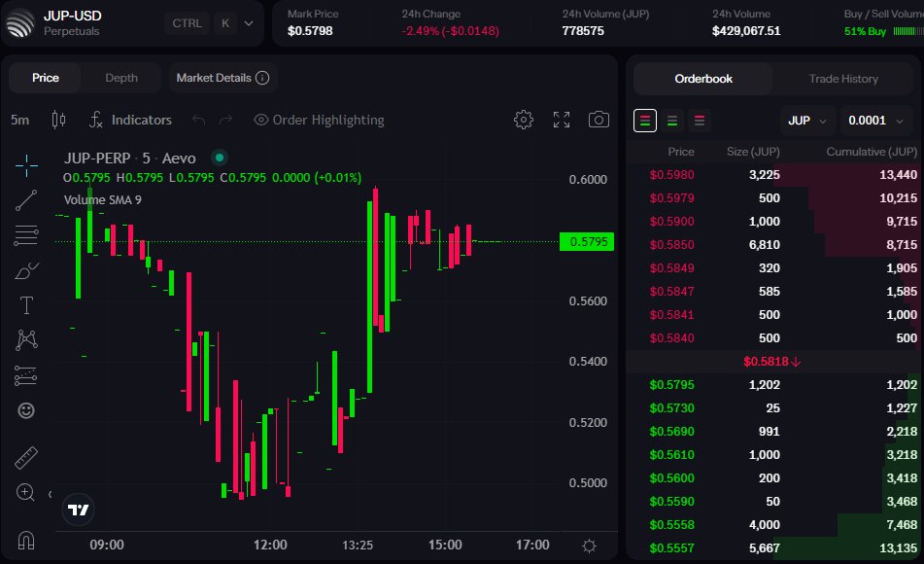The image size is (924, 564).
Task: Click the TradingView logo
Action: click(78, 510)
